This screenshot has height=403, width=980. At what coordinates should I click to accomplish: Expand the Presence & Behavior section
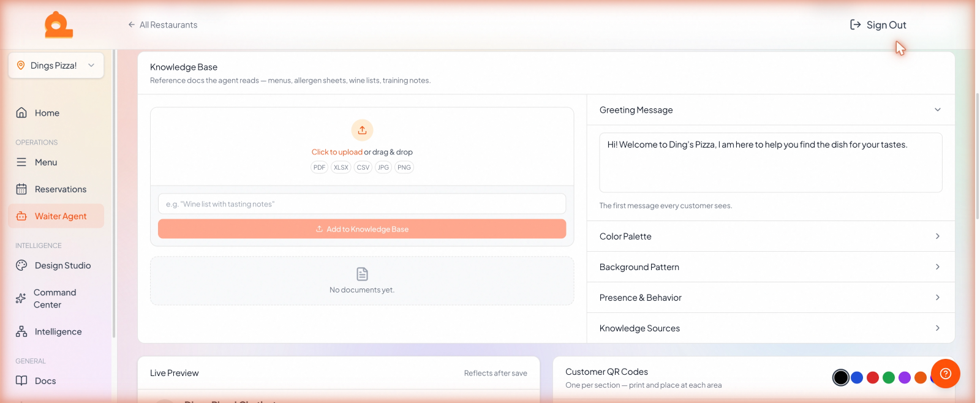[x=771, y=298]
